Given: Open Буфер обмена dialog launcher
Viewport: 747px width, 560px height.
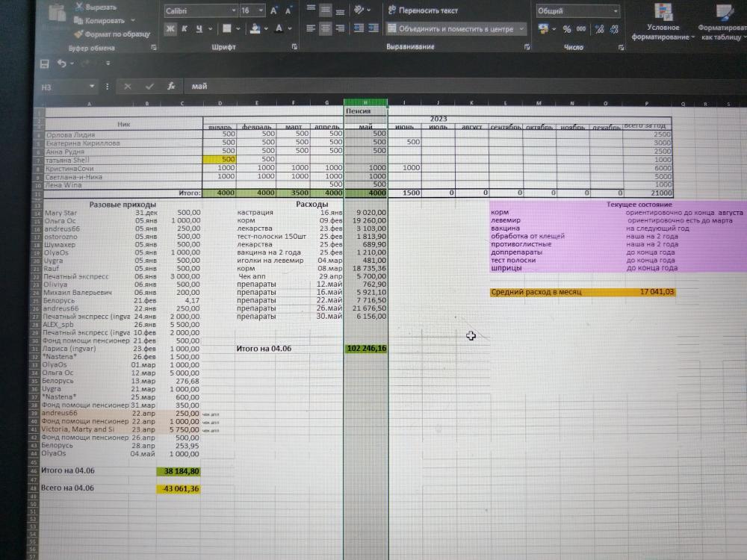Looking at the screenshot, I should click(x=153, y=48).
